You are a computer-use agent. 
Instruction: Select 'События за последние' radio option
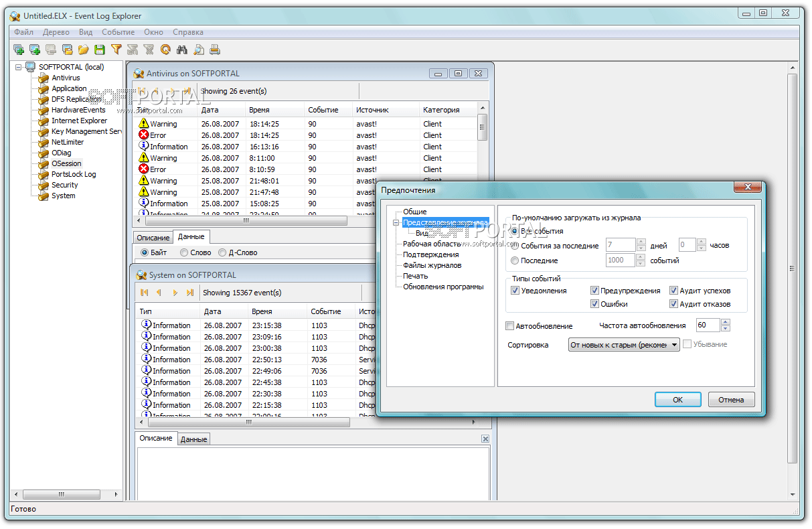tap(515, 246)
